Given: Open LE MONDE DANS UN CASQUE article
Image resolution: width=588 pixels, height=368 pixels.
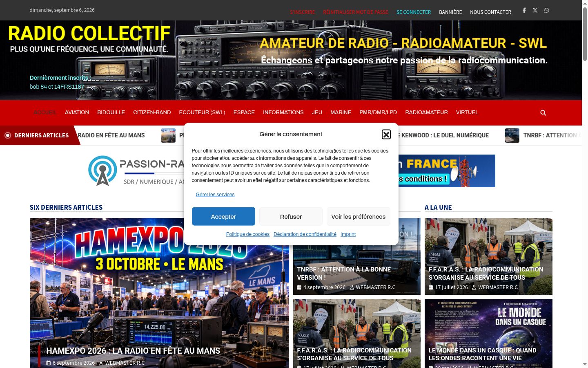Looking at the screenshot, I should [x=483, y=354].
